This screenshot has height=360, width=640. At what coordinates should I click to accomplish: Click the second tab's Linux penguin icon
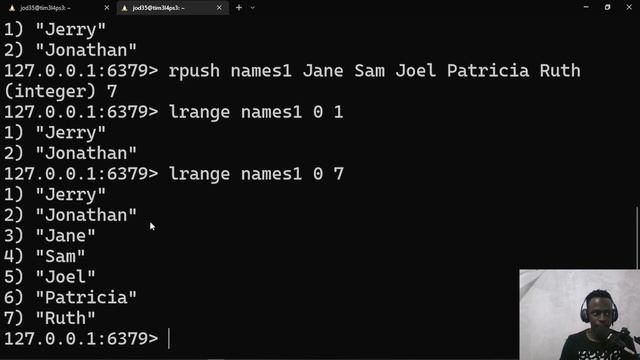click(x=124, y=8)
